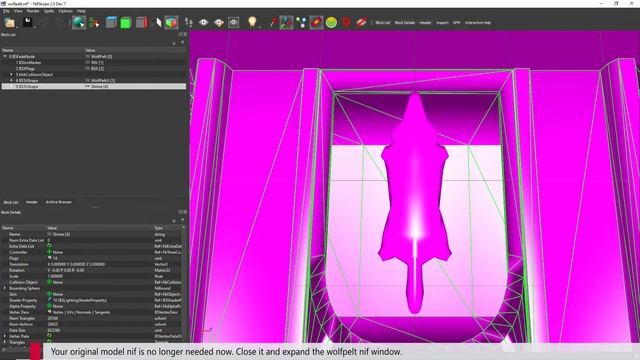Toggle the boxed hidden-eye icon
Screen dimensions: 640x360
(233, 22)
